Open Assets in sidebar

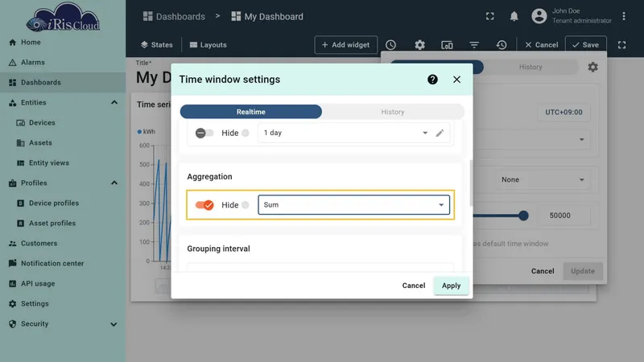pyautogui.click(x=63, y=143)
